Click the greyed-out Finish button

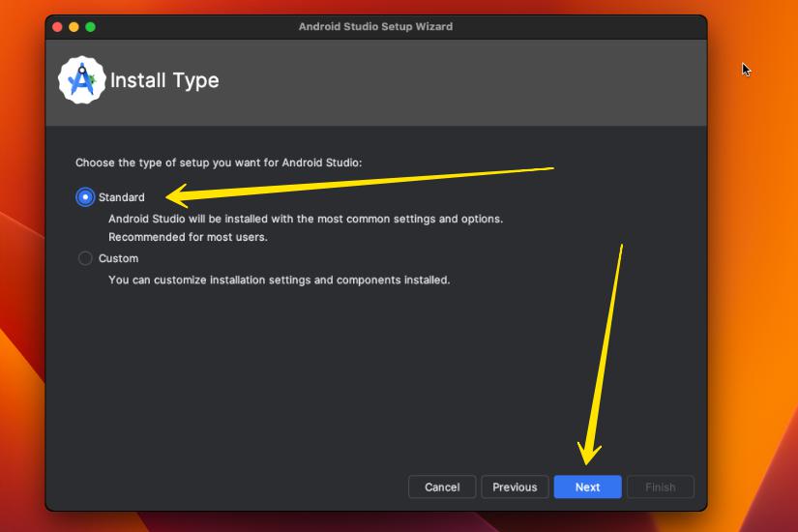(x=660, y=488)
